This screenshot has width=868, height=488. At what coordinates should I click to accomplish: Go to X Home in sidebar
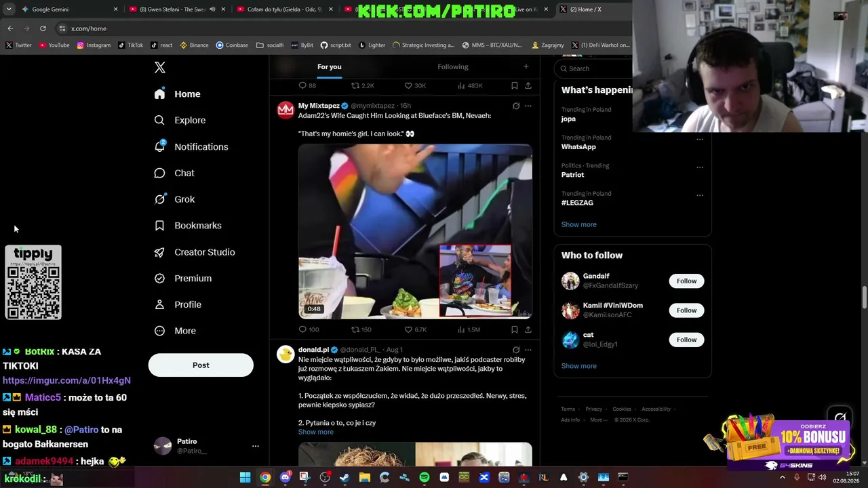pyautogui.click(x=178, y=94)
